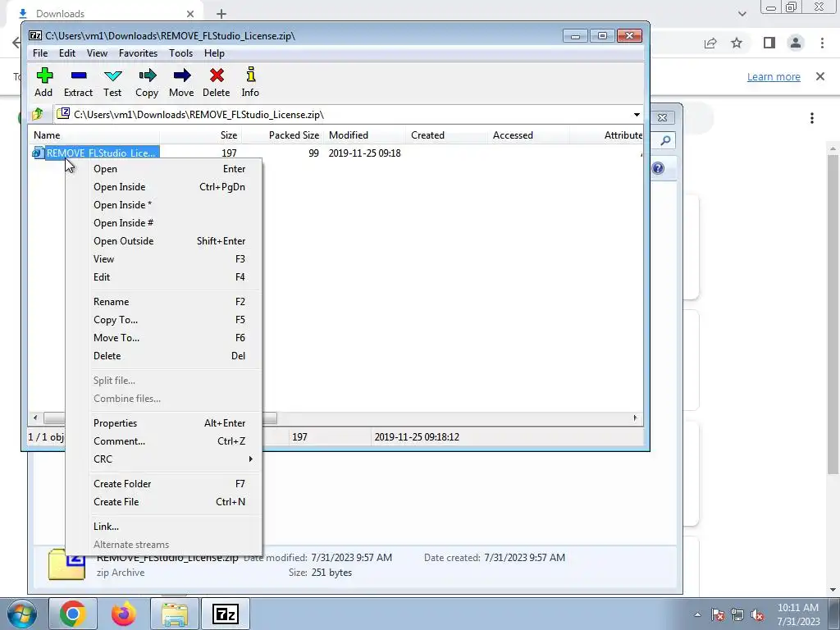Expand the 7-Zip address path dropdown

[637, 115]
